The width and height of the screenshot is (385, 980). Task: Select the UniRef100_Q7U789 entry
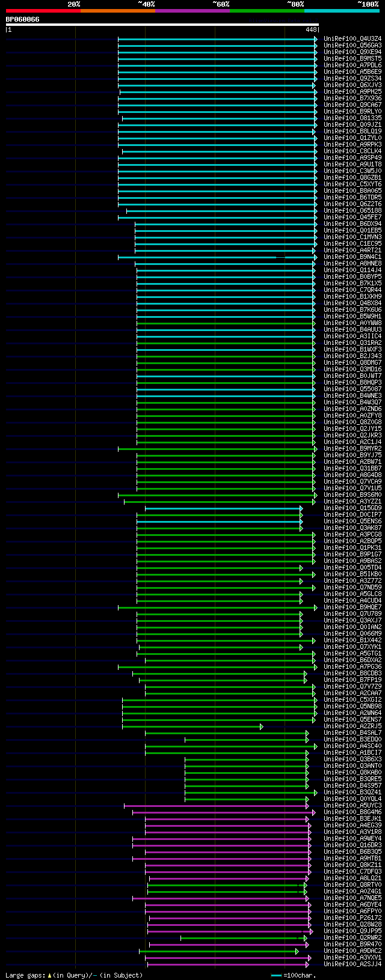tap(353, 613)
